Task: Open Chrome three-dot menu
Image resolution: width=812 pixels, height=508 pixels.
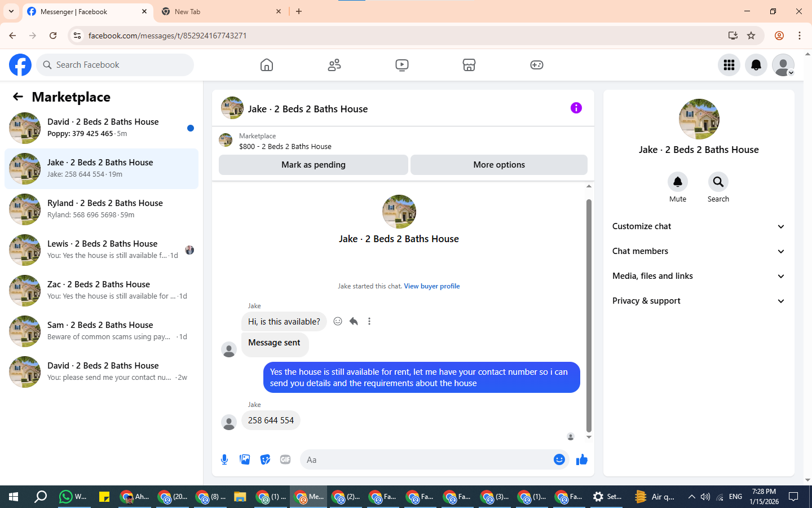Action: pos(800,36)
